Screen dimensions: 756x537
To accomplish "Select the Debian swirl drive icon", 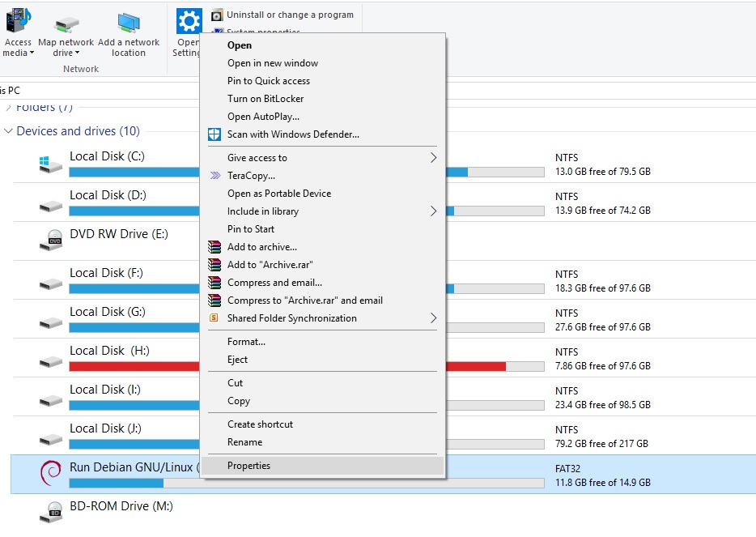I will 51,473.
